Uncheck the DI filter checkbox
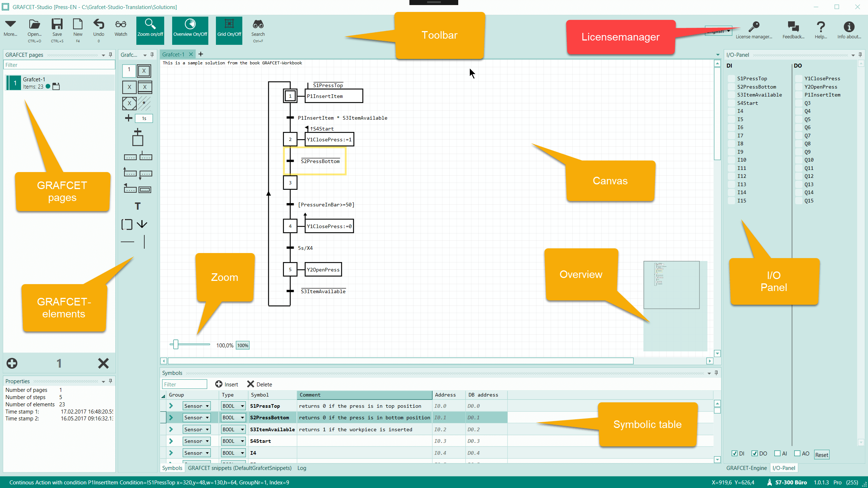The width and height of the screenshot is (868, 488). [x=735, y=453]
